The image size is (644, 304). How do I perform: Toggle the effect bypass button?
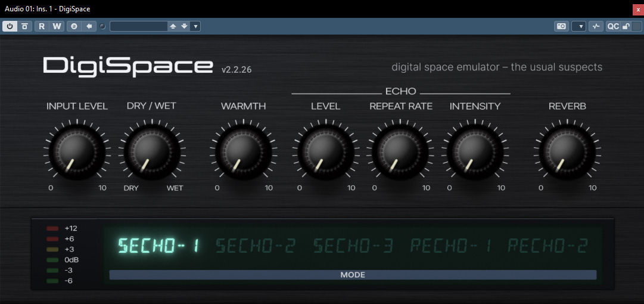point(24,26)
